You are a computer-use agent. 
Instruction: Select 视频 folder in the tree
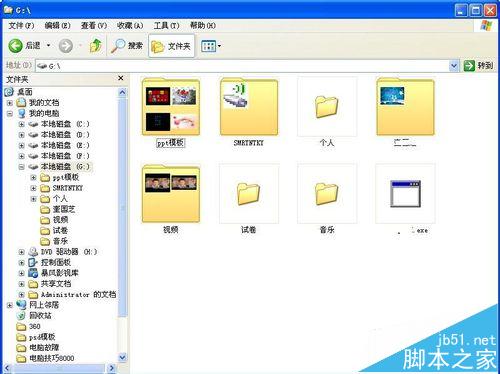point(60,220)
